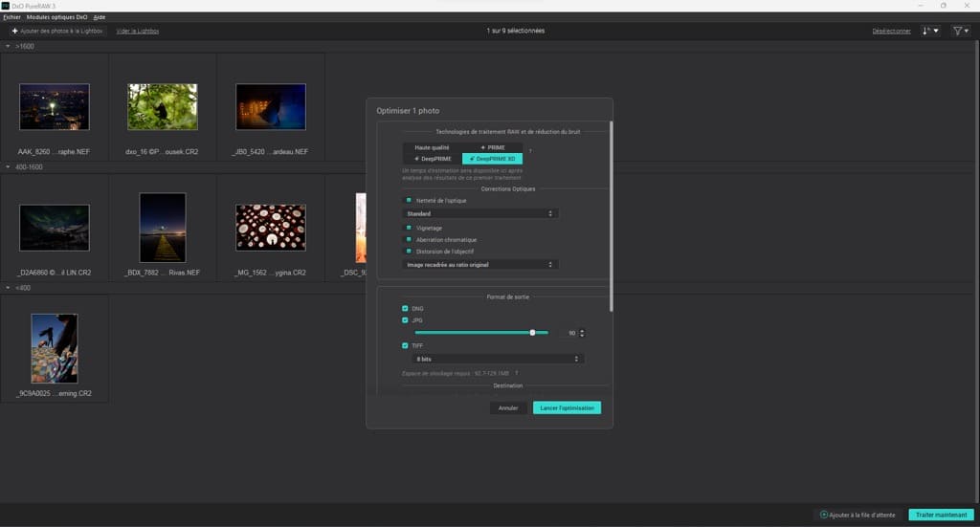This screenshot has width=980, height=527.
Task: Click file name '_MG_1562 ...ygina.CR2'
Action: (x=270, y=273)
